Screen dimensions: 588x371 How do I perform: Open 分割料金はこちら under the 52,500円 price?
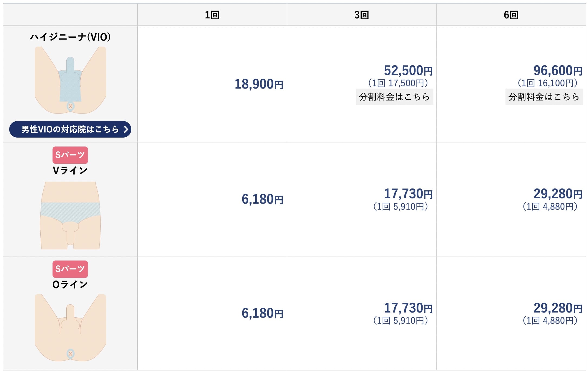click(394, 97)
